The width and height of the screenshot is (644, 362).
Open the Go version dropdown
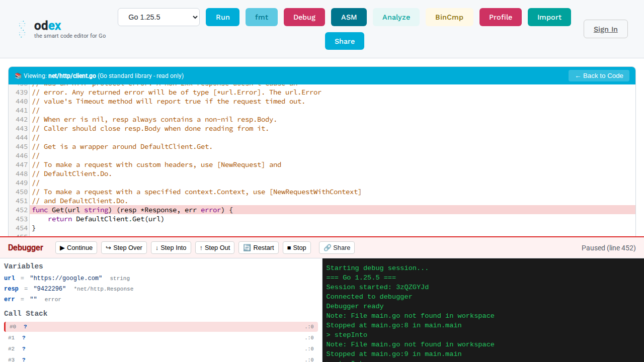pos(158,17)
